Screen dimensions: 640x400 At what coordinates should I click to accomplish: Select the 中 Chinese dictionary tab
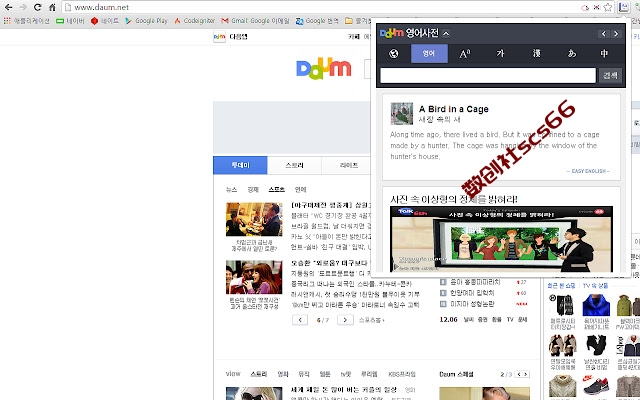(604, 53)
